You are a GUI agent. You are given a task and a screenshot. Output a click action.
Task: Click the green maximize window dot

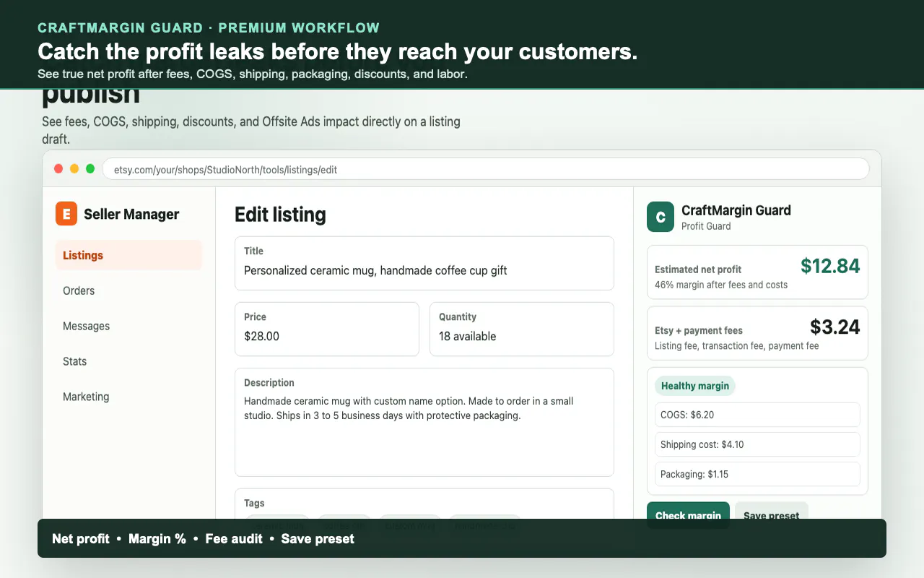[x=90, y=169]
